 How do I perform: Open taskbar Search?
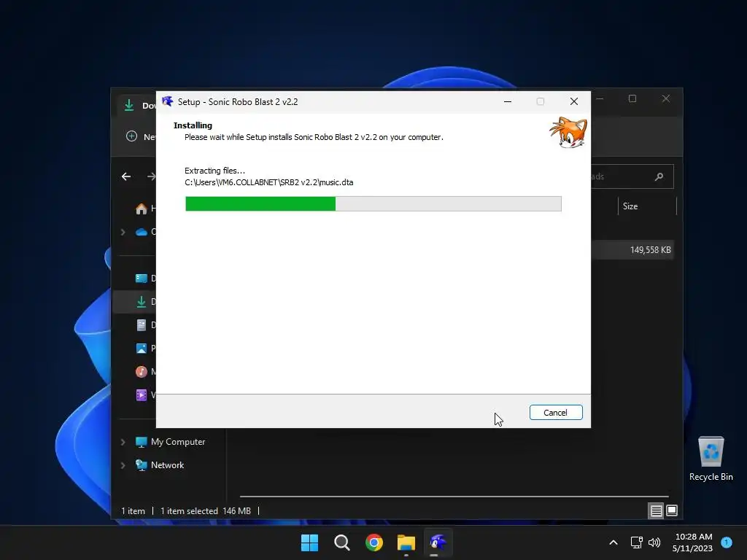341,542
